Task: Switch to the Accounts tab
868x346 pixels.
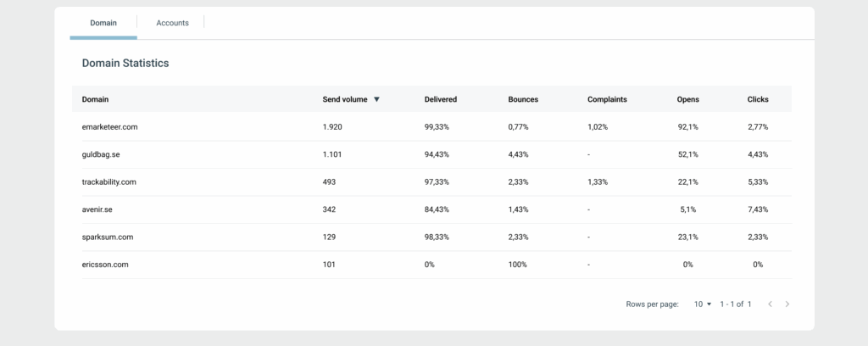Action: click(172, 23)
